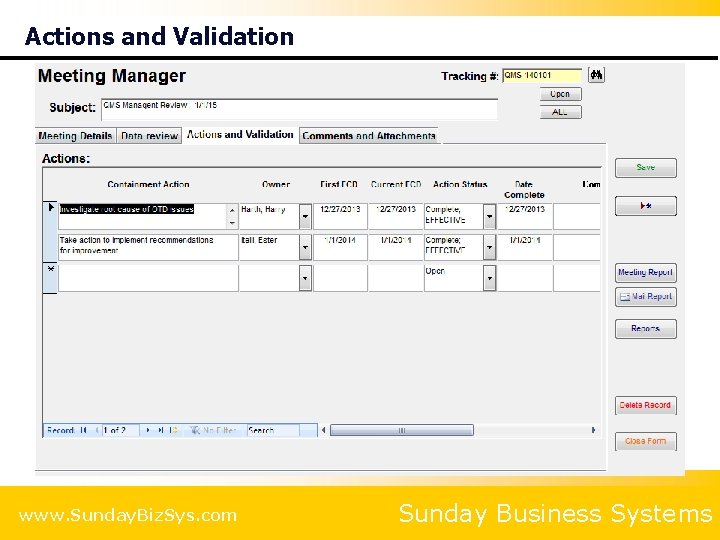
Task: Click Date Complete cell in second row
Action: click(x=525, y=247)
